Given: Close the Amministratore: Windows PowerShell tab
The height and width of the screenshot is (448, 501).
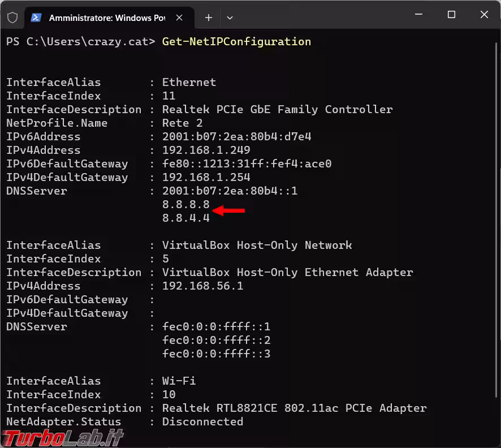Looking at the screenshot, I should coord(179,18).
